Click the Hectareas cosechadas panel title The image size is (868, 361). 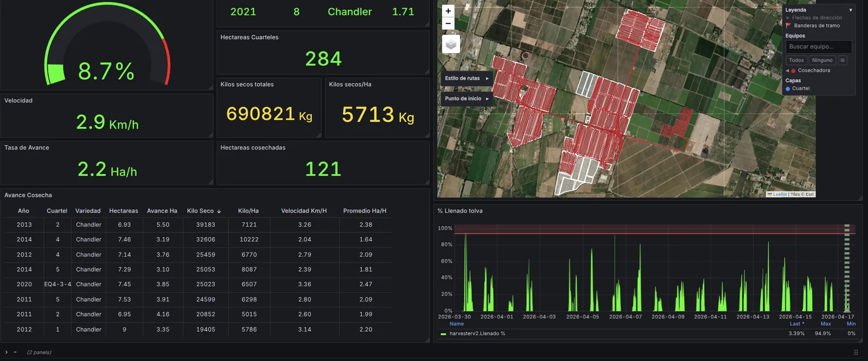pyautogui.click(x=253, y=147)
